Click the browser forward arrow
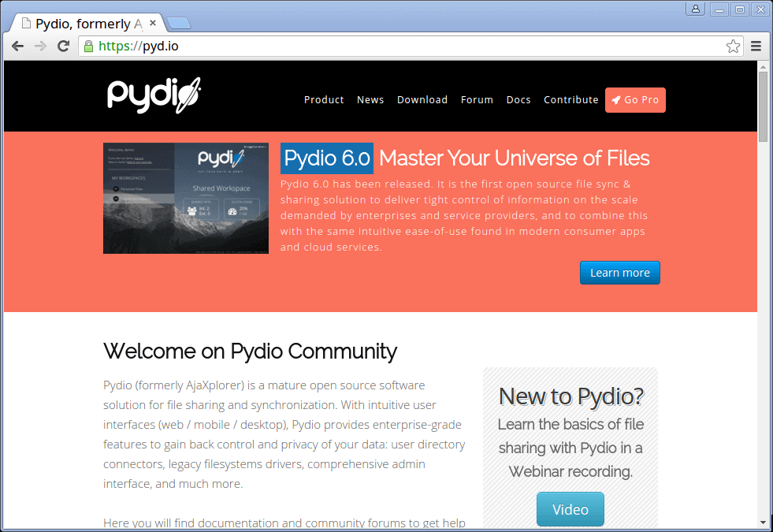The image size is (773, 532). 40,47
